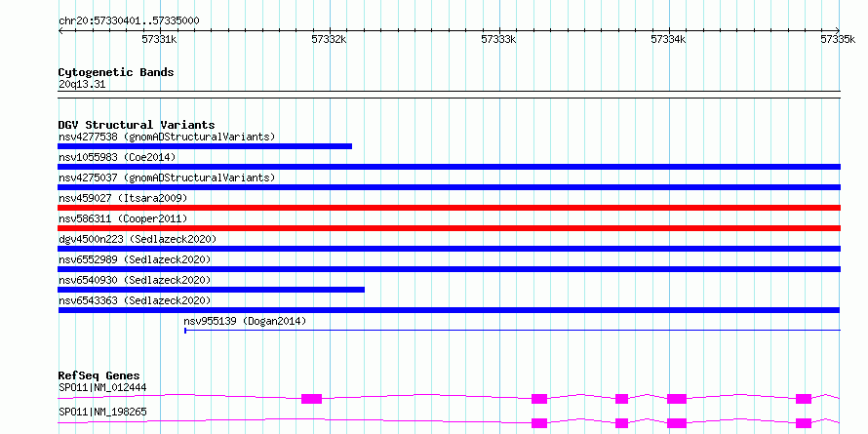Click last NM_198265 exon near 57335k
Screen dimensions: 868x434
pos(804,423)
